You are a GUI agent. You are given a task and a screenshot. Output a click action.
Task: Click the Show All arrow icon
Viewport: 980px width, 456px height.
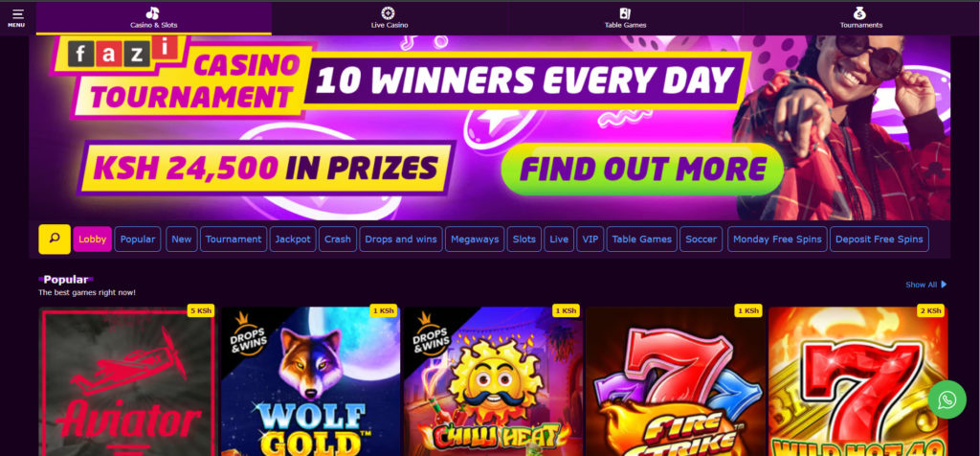[944, 284]
